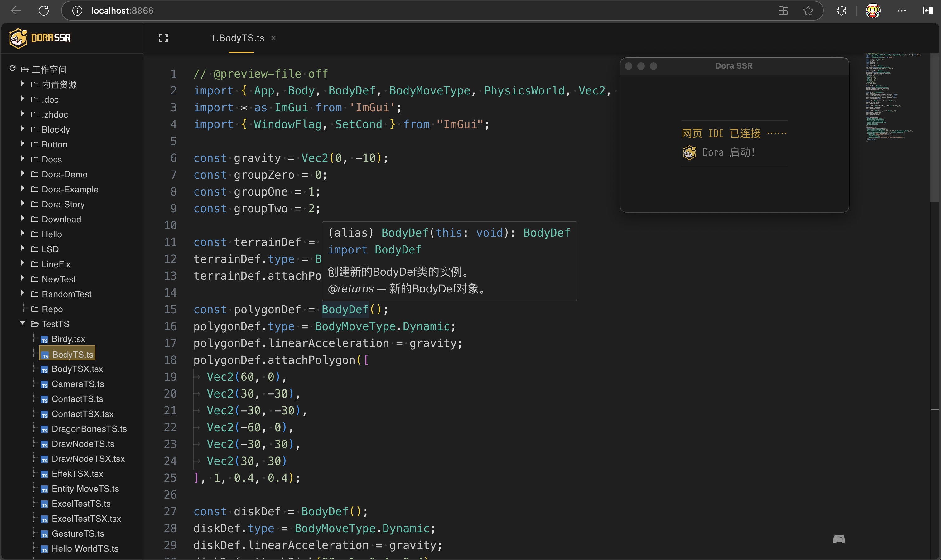Select the ContactTS.ts file
This screenshot has height=560, width=941.
pyautogui.click(x=77, y=399)
